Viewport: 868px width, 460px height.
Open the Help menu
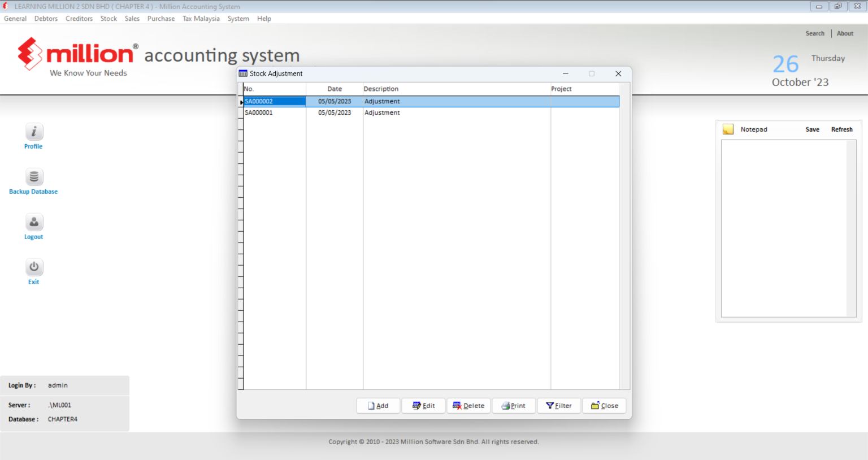264,19
